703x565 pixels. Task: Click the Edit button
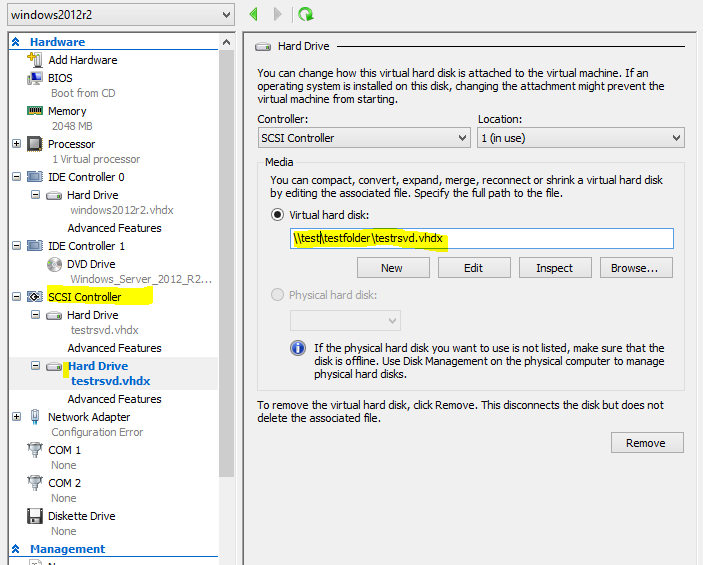pos(474,268)
